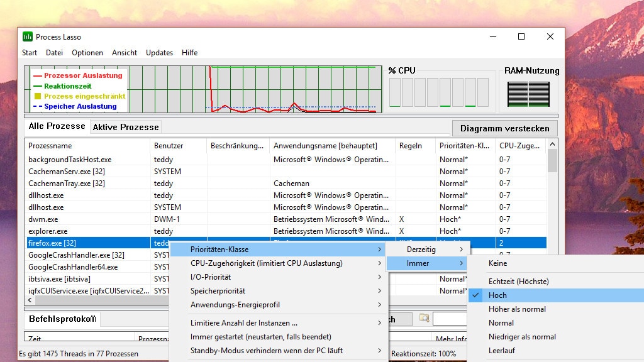
Task: Sort by Prioritäten-Kl... column header
Action: point(465,146)
